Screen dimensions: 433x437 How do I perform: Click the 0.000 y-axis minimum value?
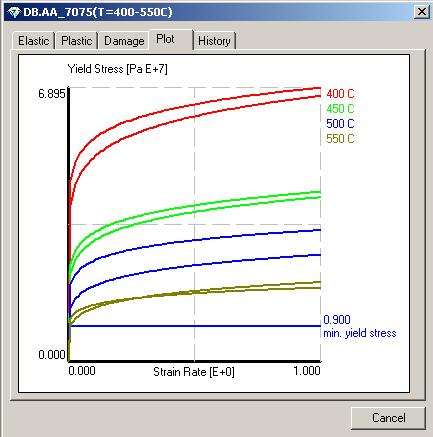[52, 355]
